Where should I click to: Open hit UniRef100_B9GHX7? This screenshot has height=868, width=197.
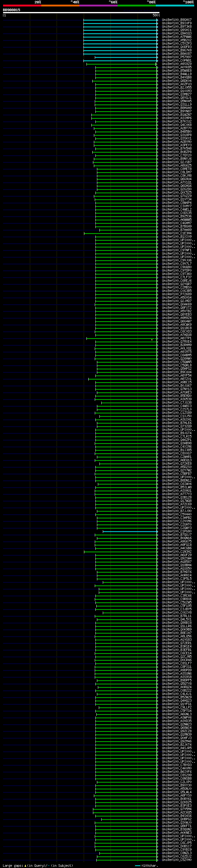pyautogui.click(x=177, y=20)
